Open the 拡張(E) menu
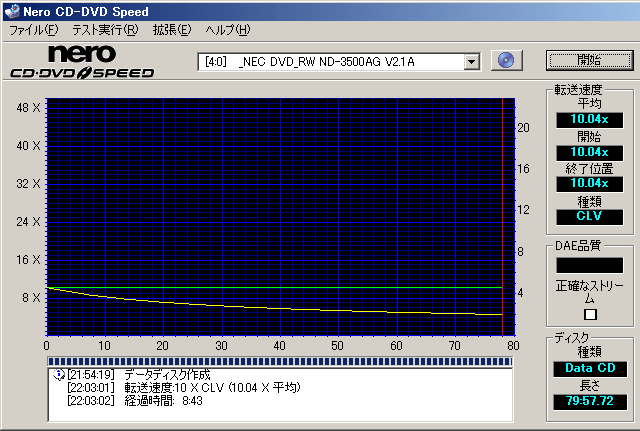The image size is (640, 431). (172, 30)
